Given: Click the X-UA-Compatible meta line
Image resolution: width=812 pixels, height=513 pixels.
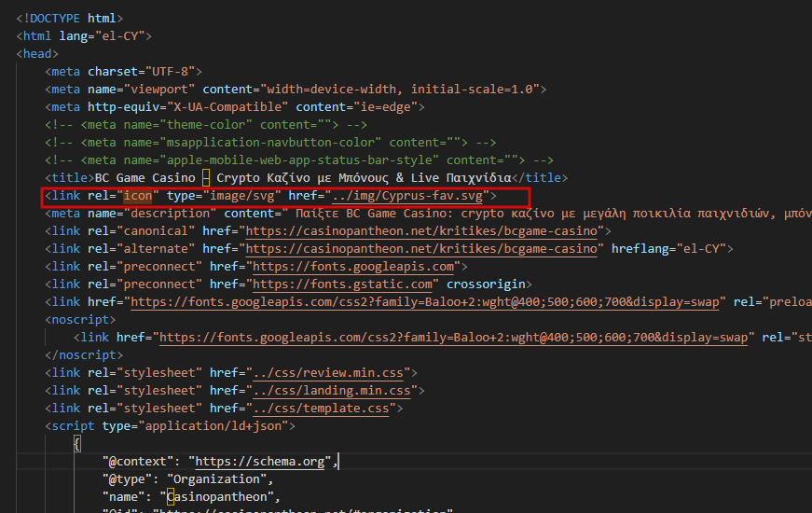Looking at the screenshot, I should click(x=235, y=107).
